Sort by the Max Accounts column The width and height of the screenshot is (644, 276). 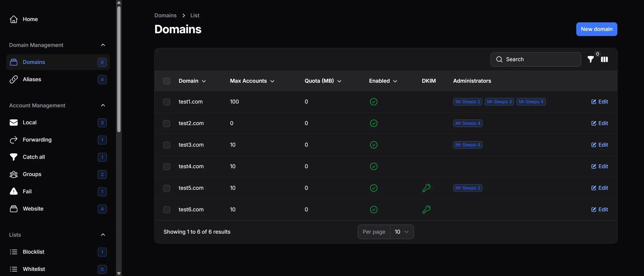pyautogui.click(x=252, y=81)
